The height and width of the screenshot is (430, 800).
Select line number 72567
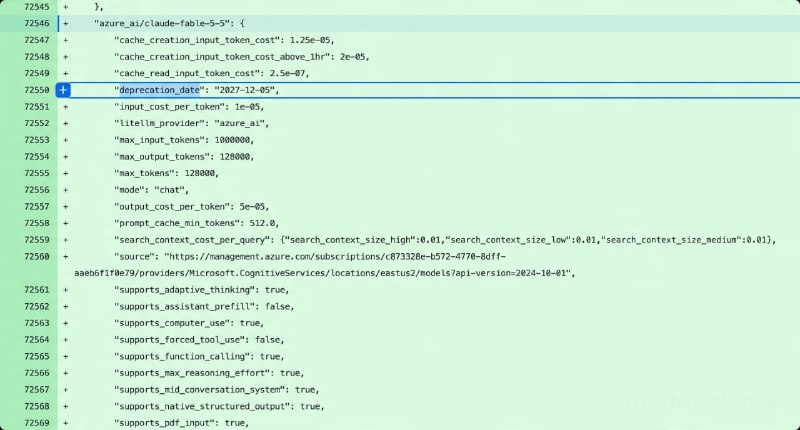coord(37,390)
